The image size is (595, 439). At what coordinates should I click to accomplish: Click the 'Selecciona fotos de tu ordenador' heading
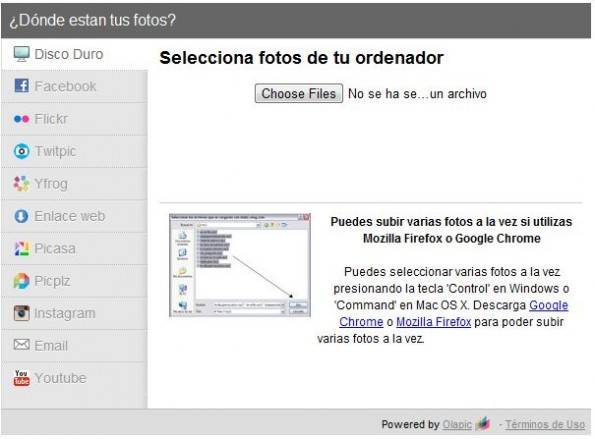301,58
